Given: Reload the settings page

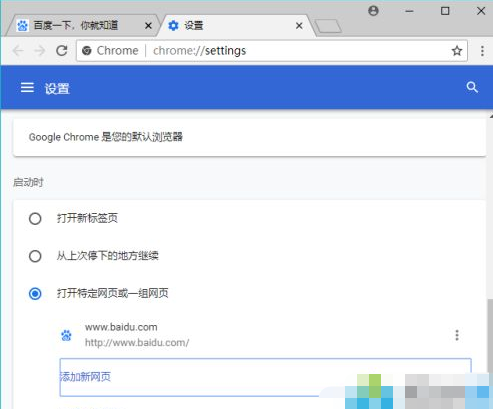Looking at the screenshot, I should click(x=62, y=51).
